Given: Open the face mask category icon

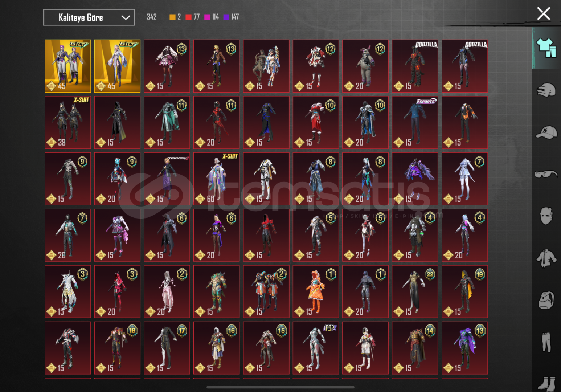Looking at the screenshot, I should point(546,216).
